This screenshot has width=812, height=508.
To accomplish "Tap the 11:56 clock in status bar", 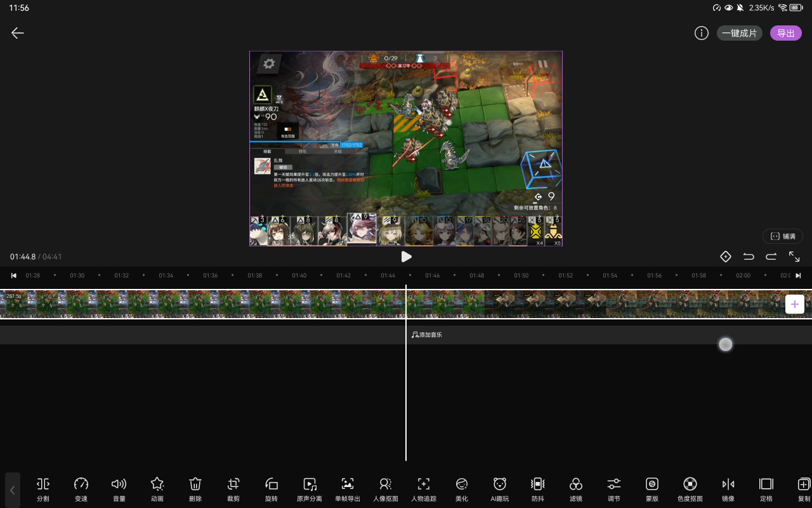I will pos(19,8).
